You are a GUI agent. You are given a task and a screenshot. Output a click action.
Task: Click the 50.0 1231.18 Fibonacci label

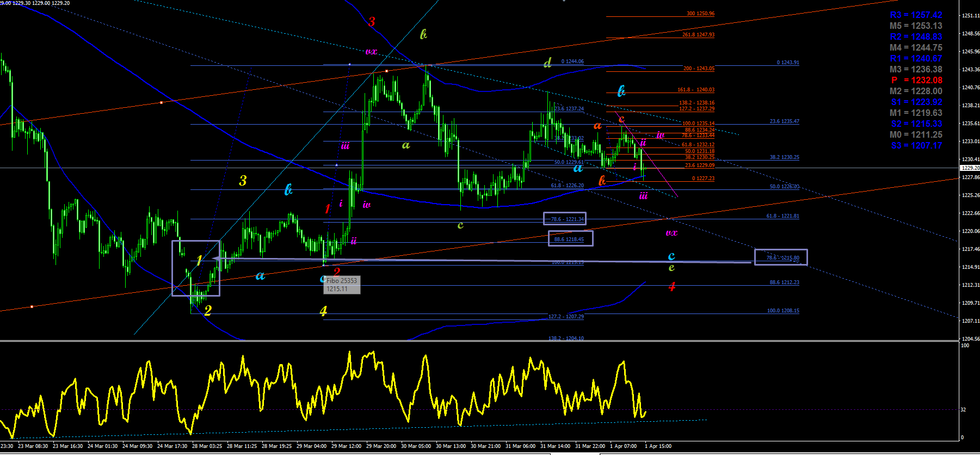tap(700, 151)
